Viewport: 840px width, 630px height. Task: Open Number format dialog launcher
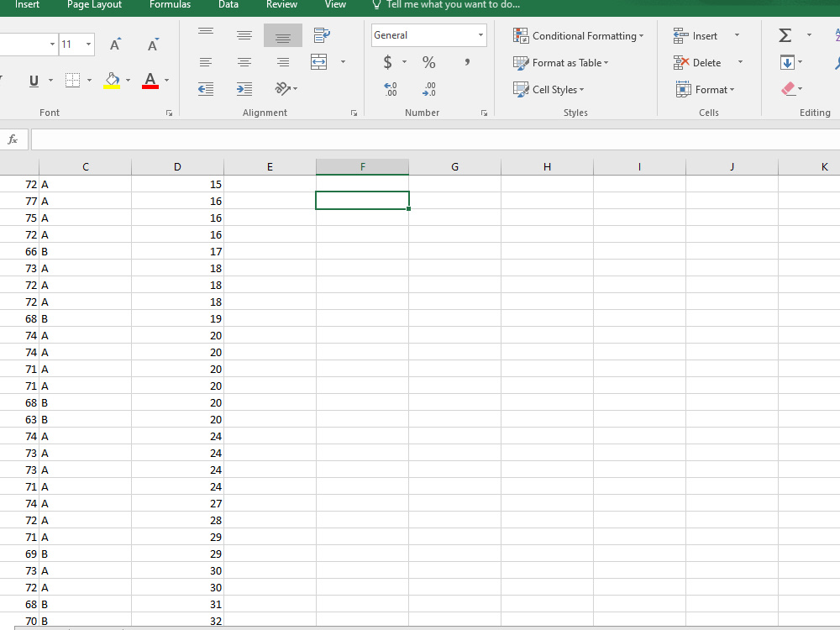(x=485, y=113)
